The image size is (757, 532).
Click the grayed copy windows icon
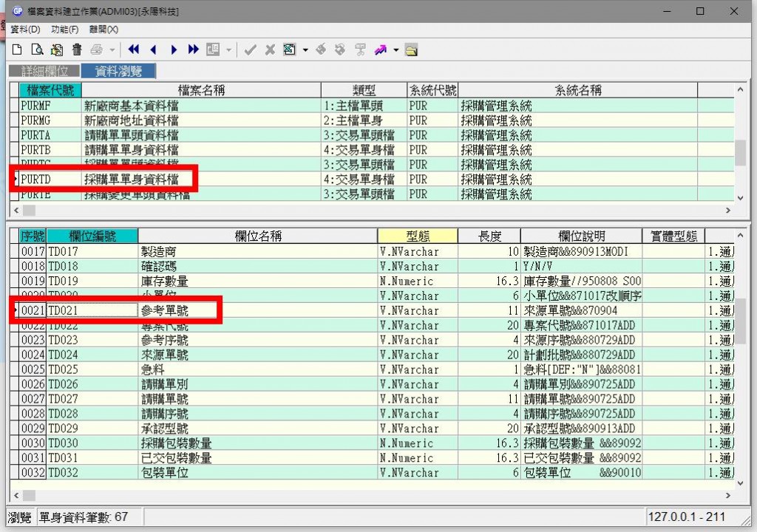213,50
